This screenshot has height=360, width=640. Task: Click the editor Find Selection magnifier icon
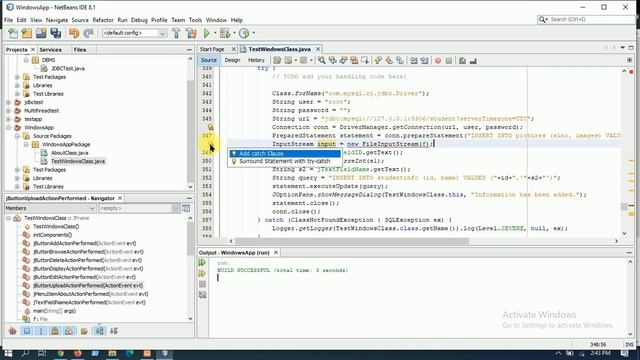coord(322,60)
